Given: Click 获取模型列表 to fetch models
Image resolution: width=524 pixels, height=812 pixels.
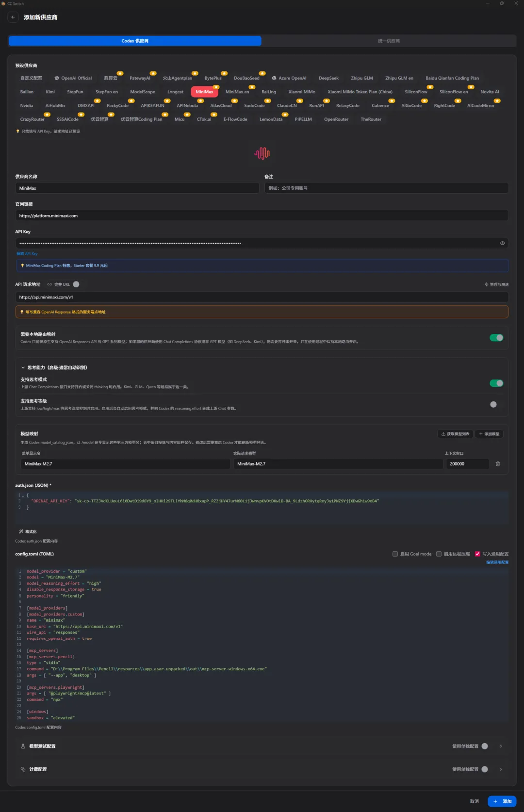Looking at the screenshot, I should click(x=455, y=434).
